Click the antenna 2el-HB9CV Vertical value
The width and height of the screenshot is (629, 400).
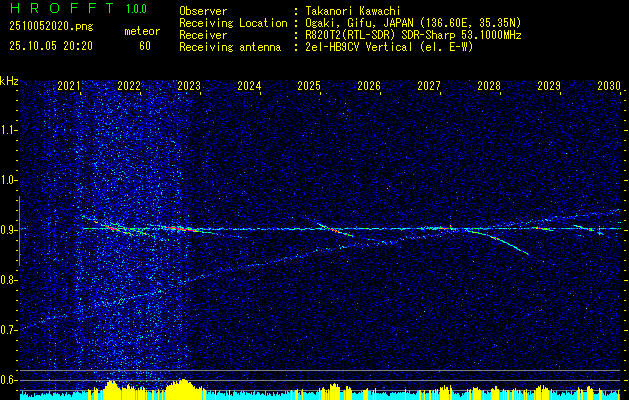tap(390, 47)
